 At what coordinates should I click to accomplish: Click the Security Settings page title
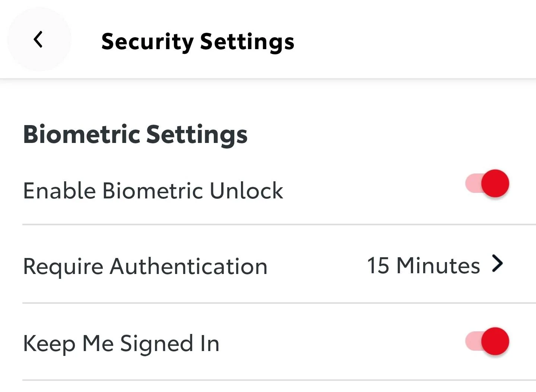(x=198, y=41)
